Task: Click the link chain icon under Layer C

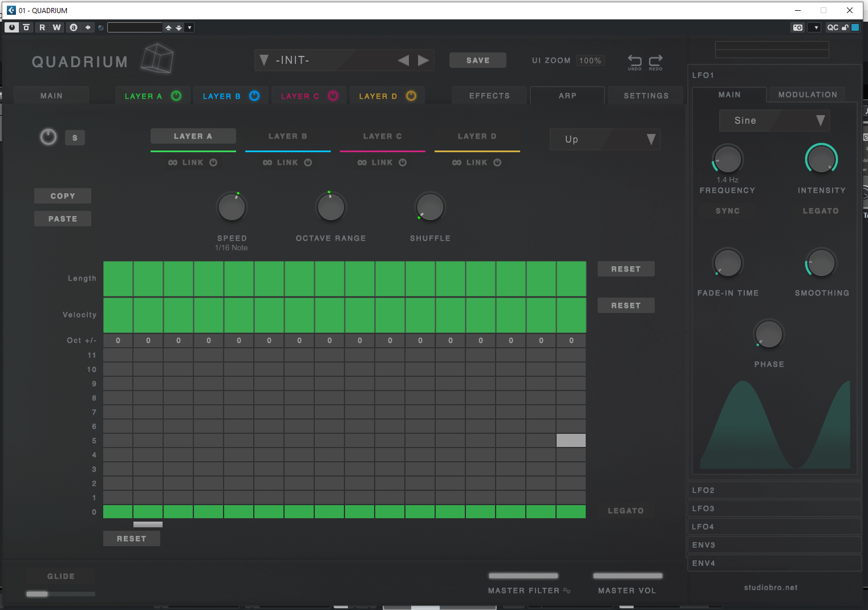Action: (x=362, y=162)
